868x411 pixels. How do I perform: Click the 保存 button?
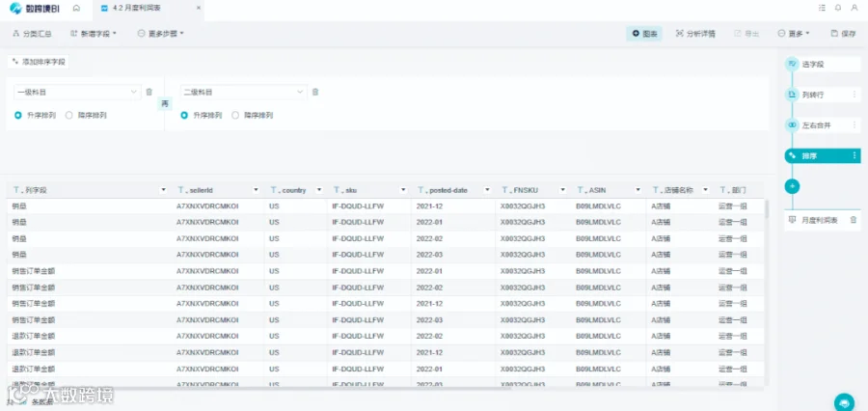click(844, 34)
